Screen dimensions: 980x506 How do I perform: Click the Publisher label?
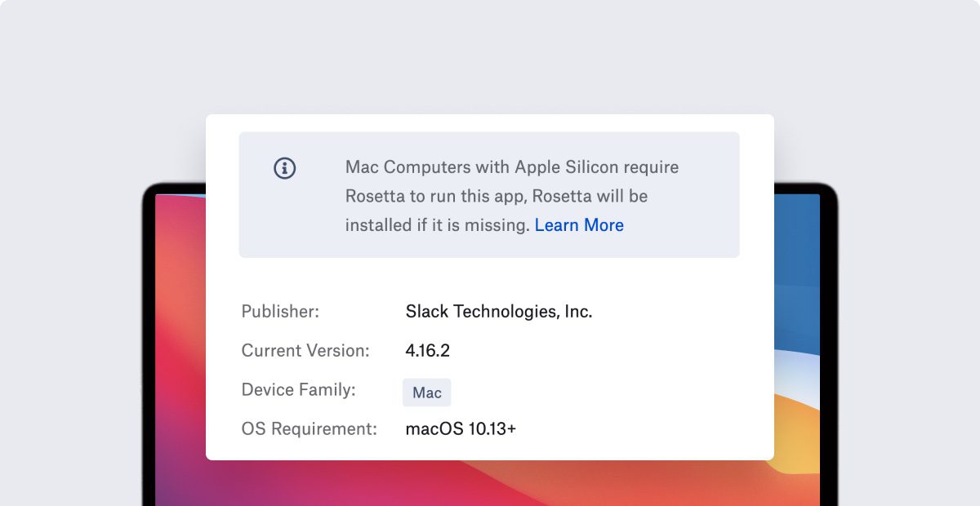coord(280,311)
